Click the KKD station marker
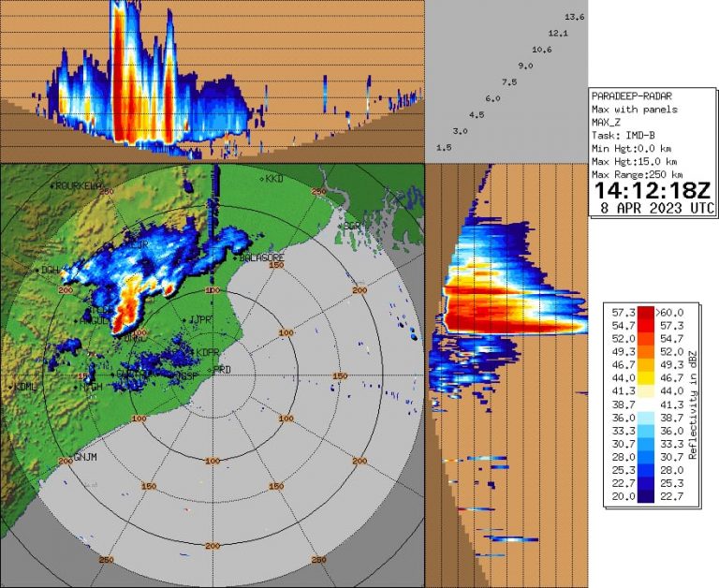 click(x=263, y=177)
